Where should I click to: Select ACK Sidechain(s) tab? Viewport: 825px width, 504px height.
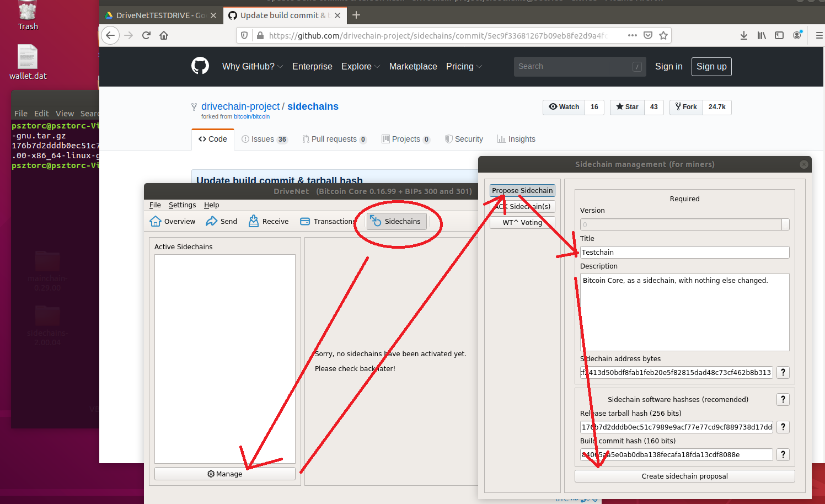522,206
